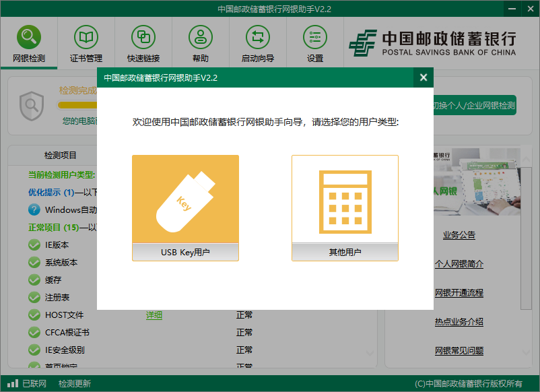Open the 个人网银简介 link

[x=459, y=264]
